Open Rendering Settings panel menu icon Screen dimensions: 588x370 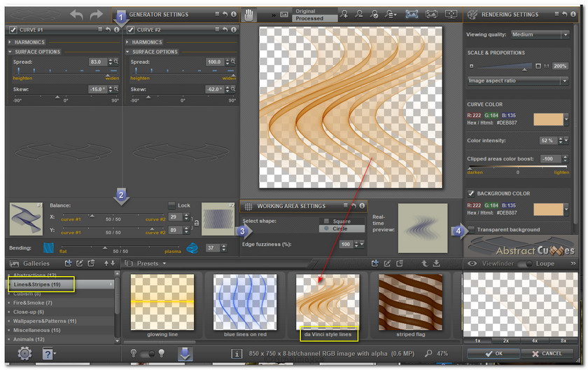pos(556,14)
